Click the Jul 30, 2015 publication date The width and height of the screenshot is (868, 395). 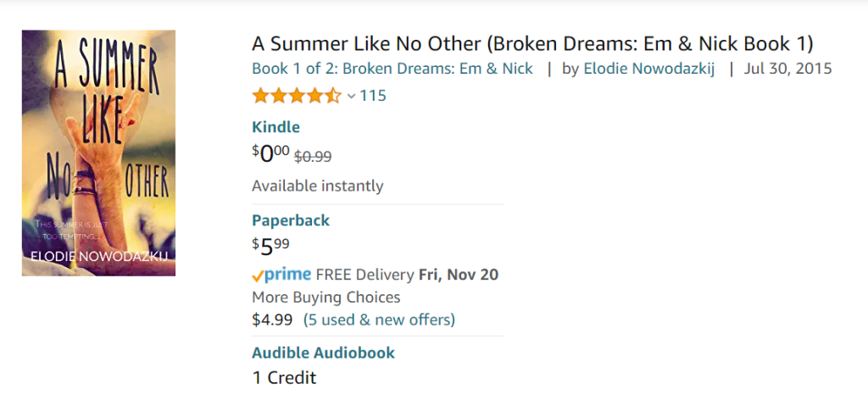[x=787, y=69]
